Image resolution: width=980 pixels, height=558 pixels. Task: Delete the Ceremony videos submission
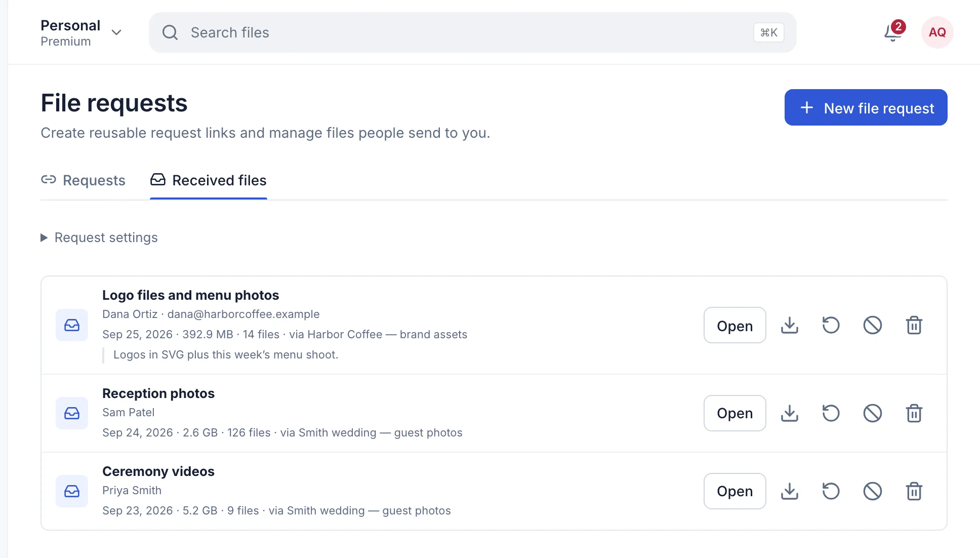[x=914, y=491]
